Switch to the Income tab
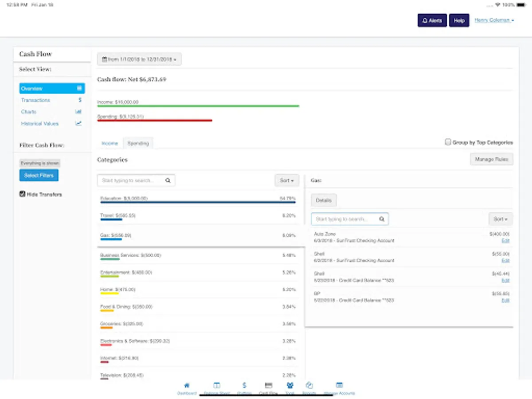 point(109,143)
